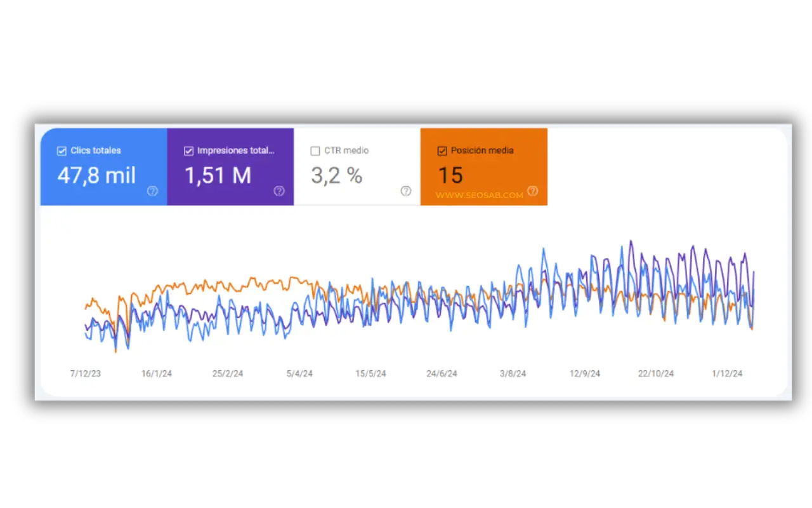The width and height of the screenshot is (812, 508).
Task: Click the www.seosab.com watermark text
Action: [x=479, y=196]
